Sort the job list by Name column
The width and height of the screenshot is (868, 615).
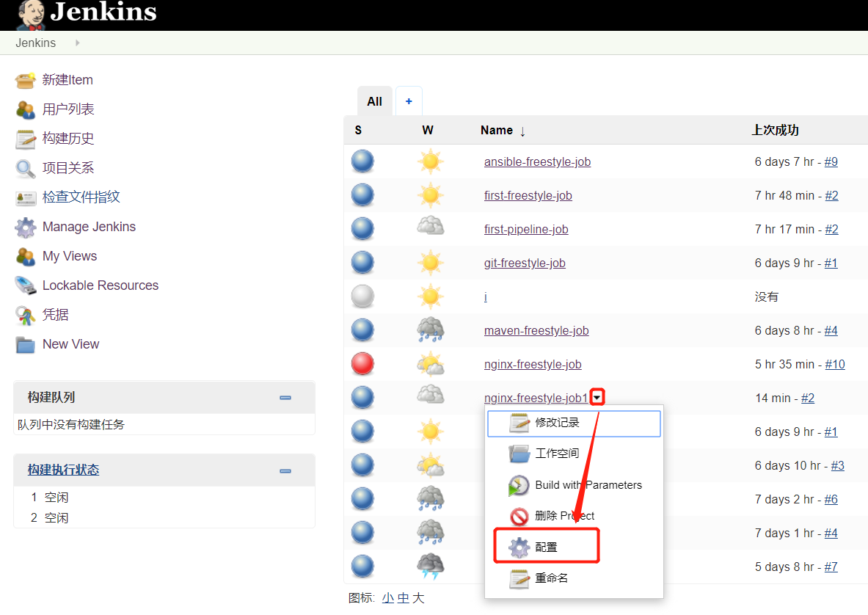(x=503, y=130)
